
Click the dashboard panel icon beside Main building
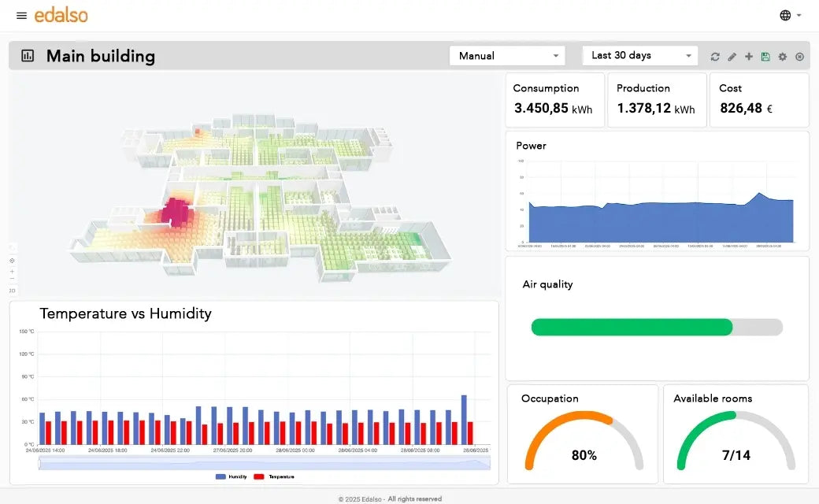point(27,56)
